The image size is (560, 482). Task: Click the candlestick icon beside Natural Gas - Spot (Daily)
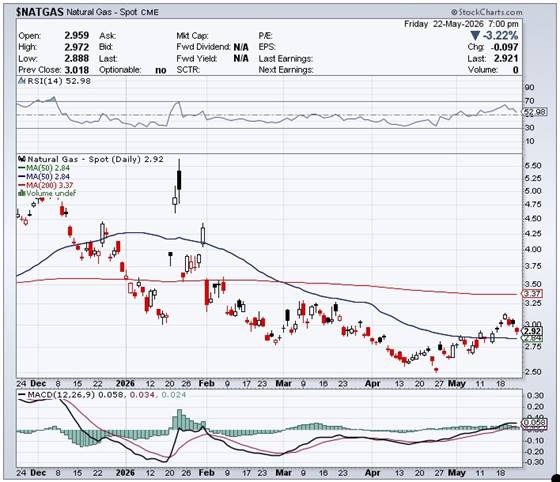click(22, 159)
